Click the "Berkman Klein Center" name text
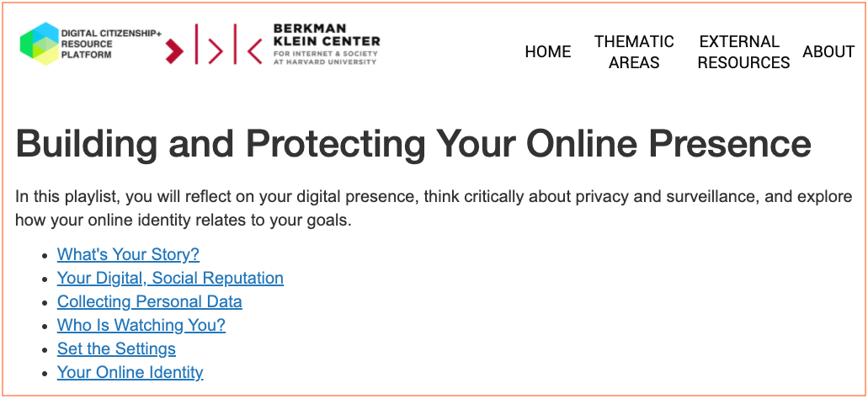 coord(326,35)
